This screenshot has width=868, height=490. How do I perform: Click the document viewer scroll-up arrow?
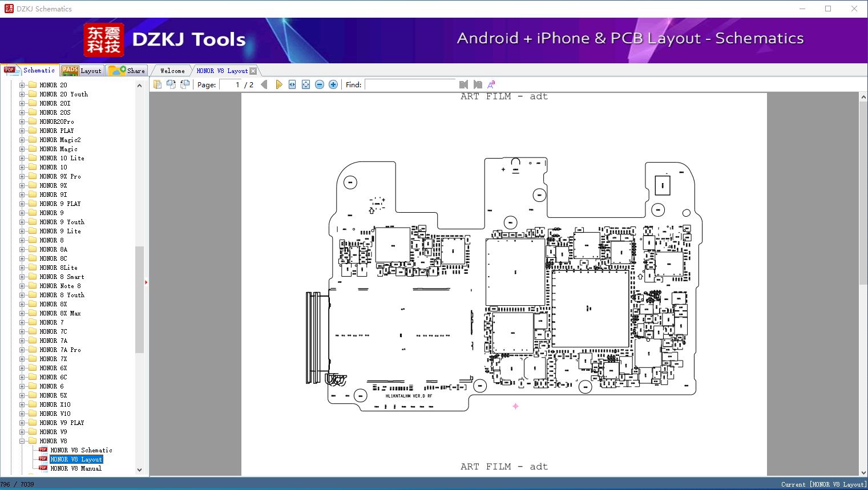[x=863, y=98]
